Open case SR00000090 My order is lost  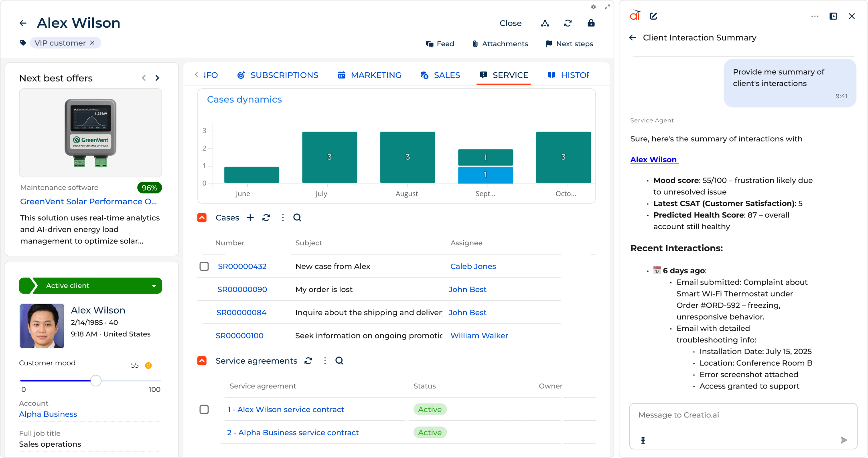(242, 289)
